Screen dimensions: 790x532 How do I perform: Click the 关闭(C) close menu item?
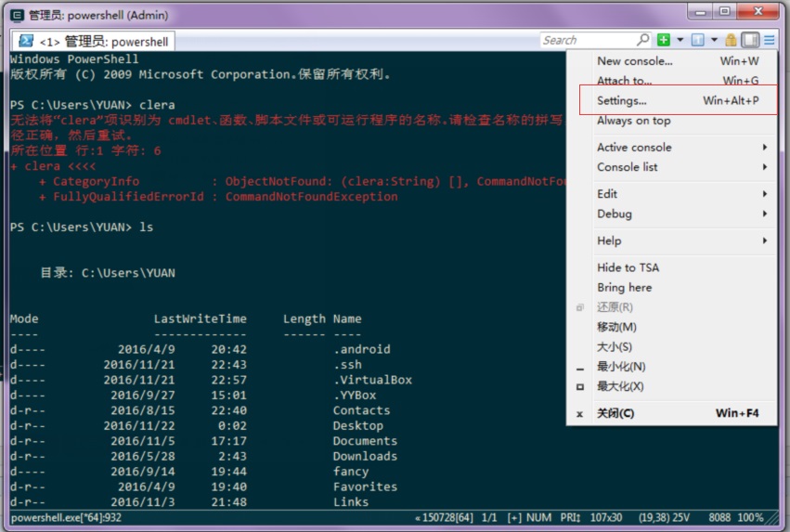[x=615, y=413]
